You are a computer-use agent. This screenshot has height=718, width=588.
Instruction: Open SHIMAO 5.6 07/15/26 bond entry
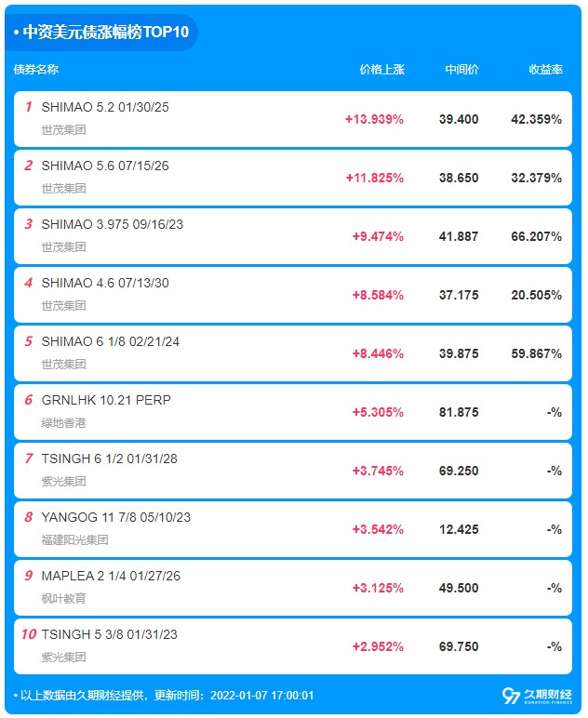pos(293,178)
